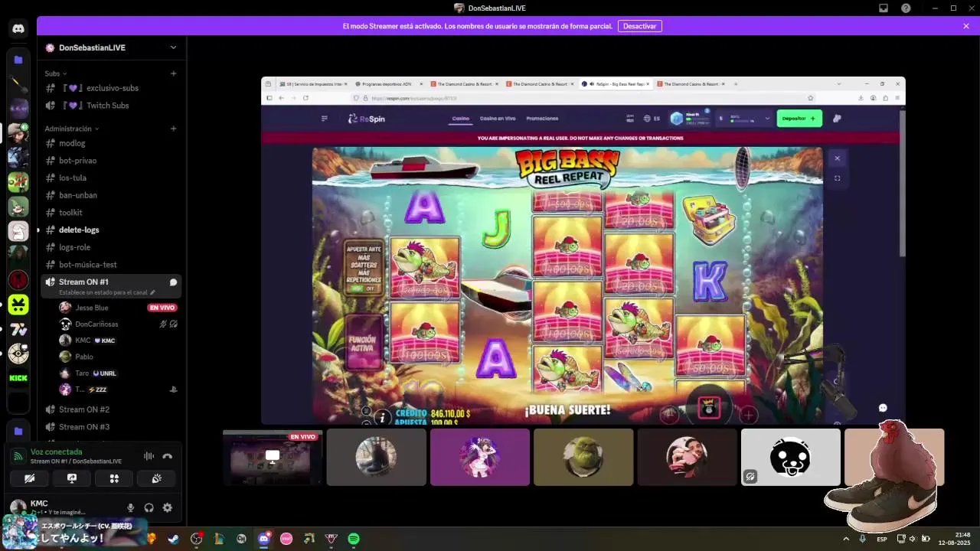Deafen audio with headphones icon
This screenshot has height=551, width=980.
[x=149, y=507]
